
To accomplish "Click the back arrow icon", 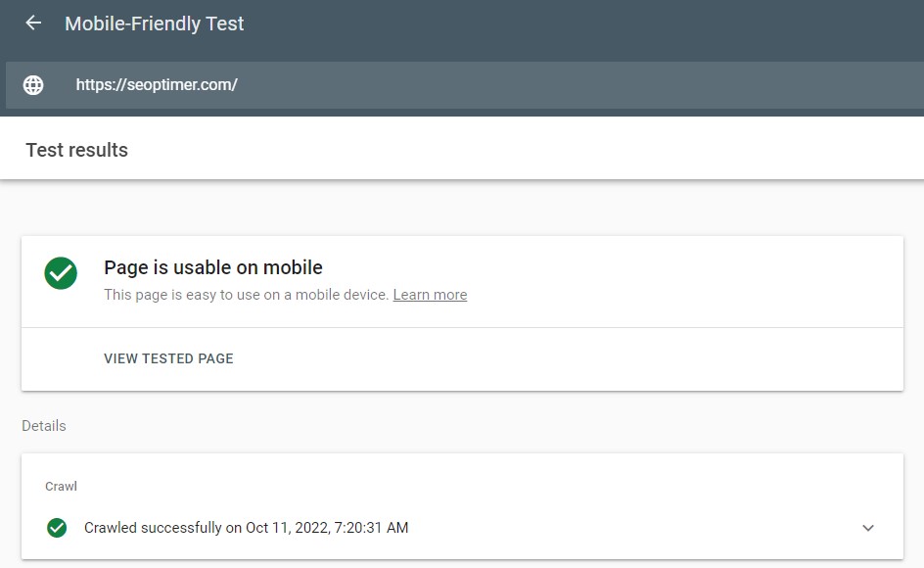I will pos(33,24).
